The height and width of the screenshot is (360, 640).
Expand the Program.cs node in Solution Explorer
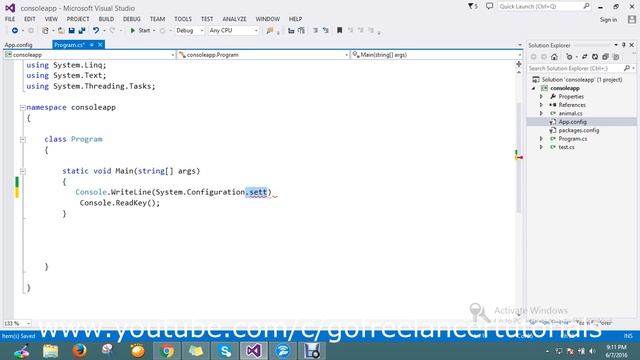click(x=542, y=139)
